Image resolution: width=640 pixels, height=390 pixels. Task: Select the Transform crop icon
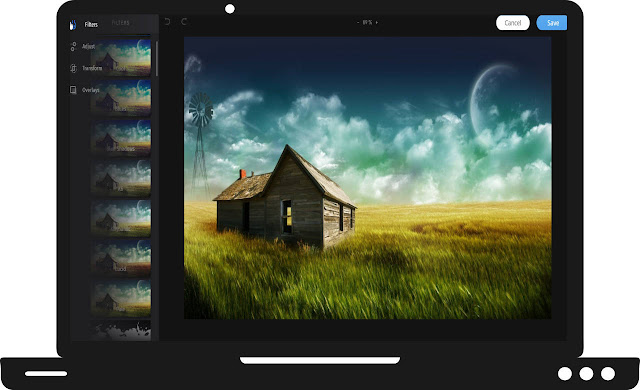(x=73, y=68)
